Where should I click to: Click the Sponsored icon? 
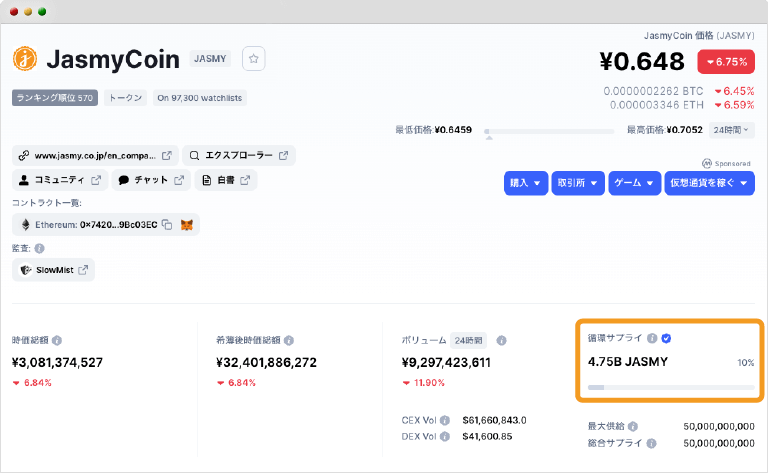coord(706,163)
